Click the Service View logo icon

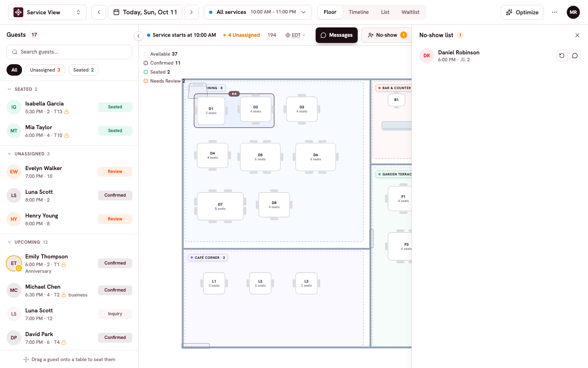pos(18,12)
